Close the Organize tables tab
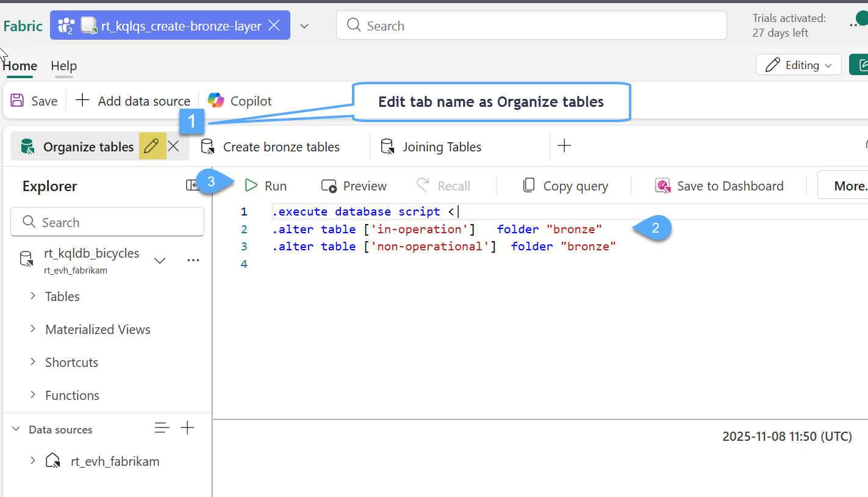This screenshot has height=497, width=868. point(174,147)
